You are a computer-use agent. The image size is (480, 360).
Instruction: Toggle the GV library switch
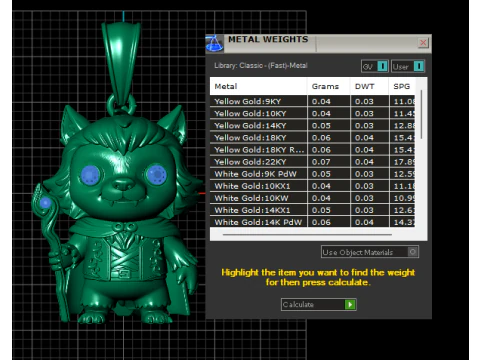[x=383, y=66]
